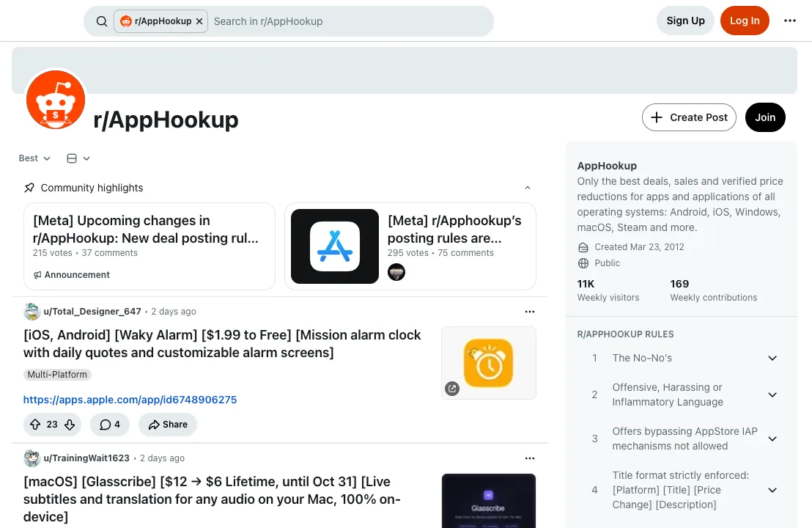Screen dimensions: 812x528
Task: Click the R/APPHOOKUP RULES heading
Action: point(626,334)
